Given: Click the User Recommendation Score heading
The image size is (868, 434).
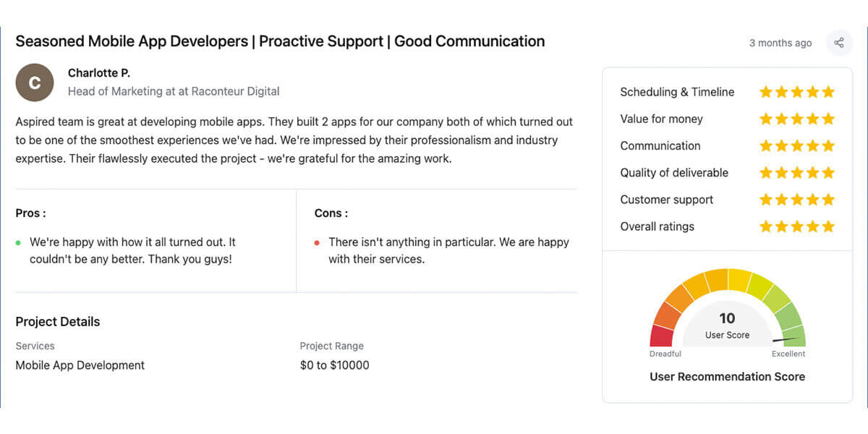Looking at the screenshot, I should [x=728, y=376].
